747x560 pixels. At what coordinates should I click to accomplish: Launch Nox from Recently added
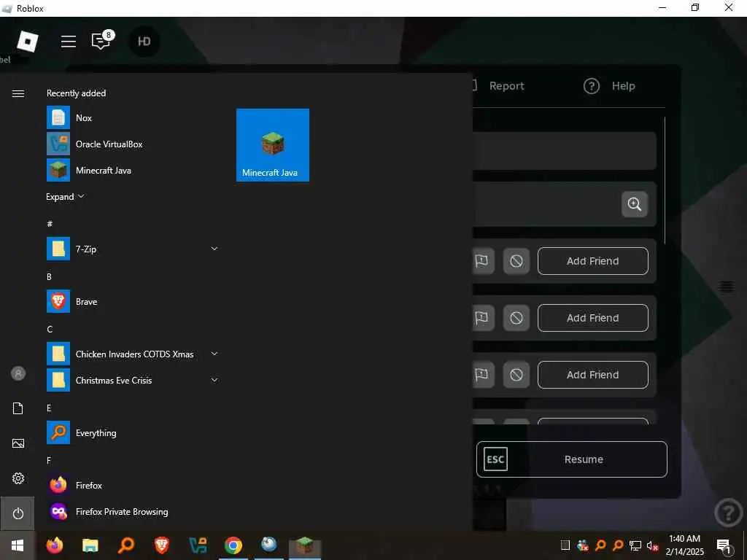tap(133, 117)
